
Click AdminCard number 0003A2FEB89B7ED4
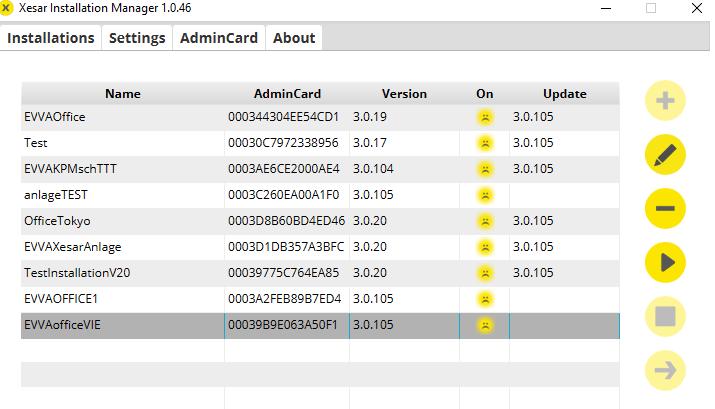click(x=285, y=299)
